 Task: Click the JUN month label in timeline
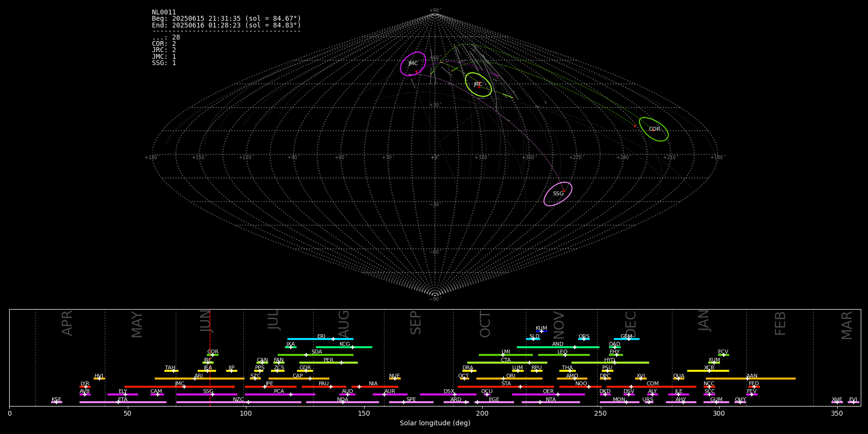pos(206,321)
